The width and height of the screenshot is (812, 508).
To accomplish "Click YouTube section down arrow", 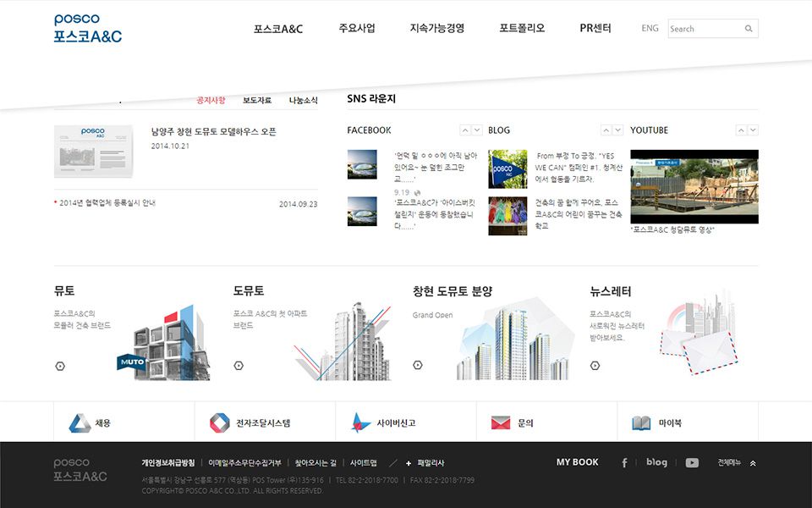I will (753, 130).
